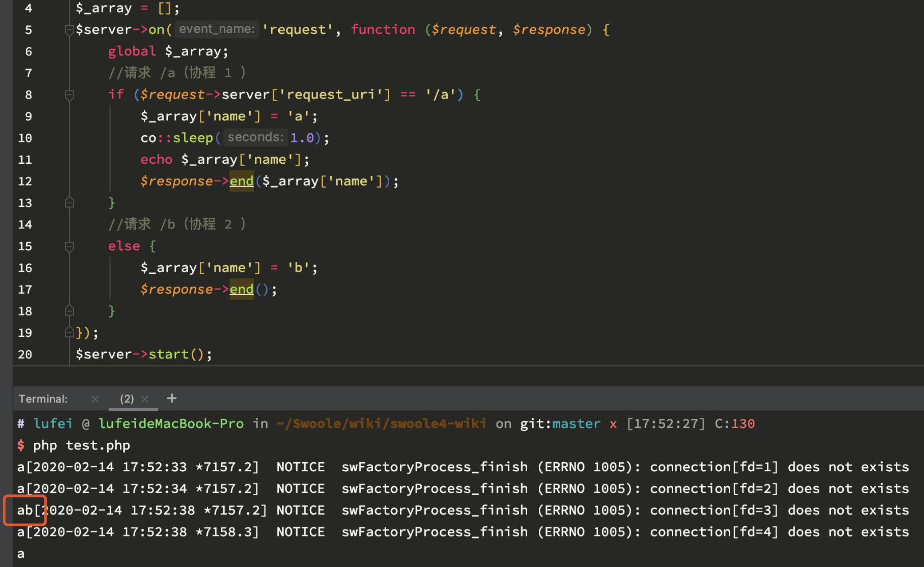Screen dimensions: 924x567
Task: Click the '[17:52:27]' timestamp in the prompt
Action: point(666,424)
